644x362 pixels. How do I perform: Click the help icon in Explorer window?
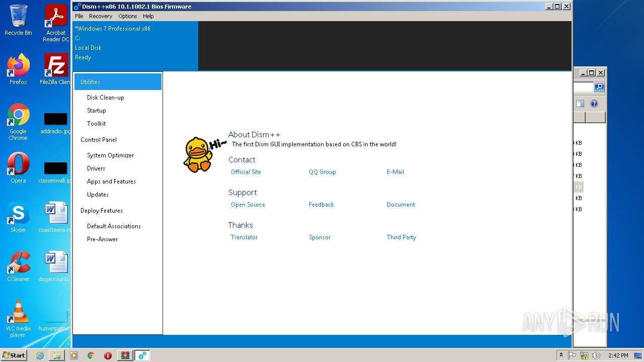(594, 104)
